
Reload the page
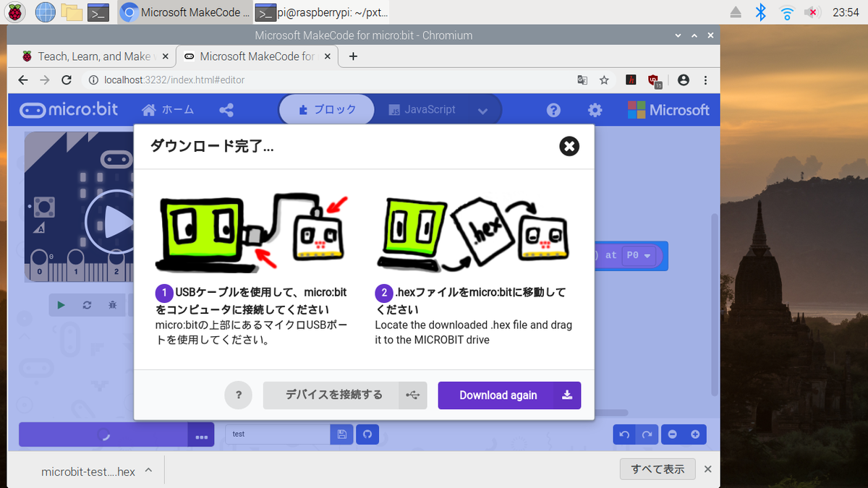point(67,80)
